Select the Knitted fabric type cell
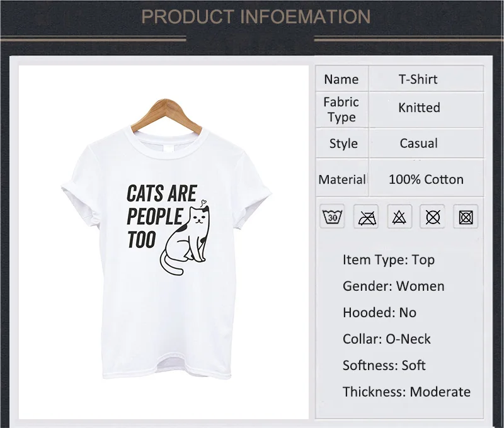The height and width of the screenshot is (428, 504). (427, 110)
